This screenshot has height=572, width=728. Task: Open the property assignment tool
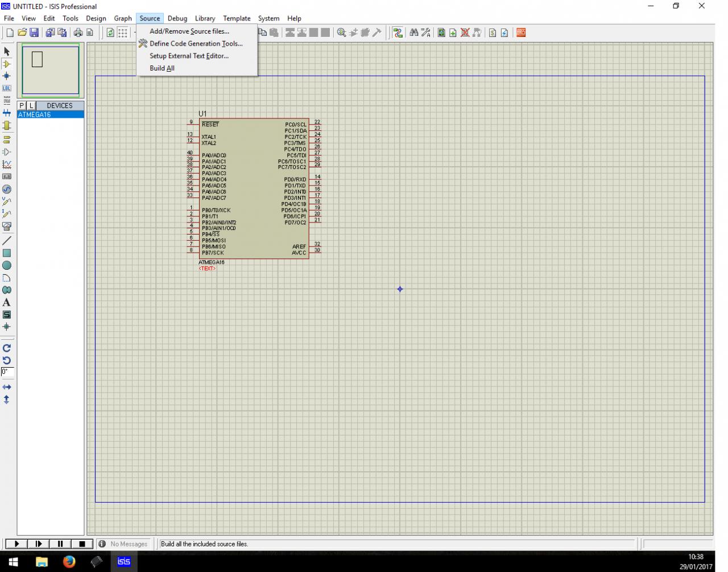tap(425, 32)
